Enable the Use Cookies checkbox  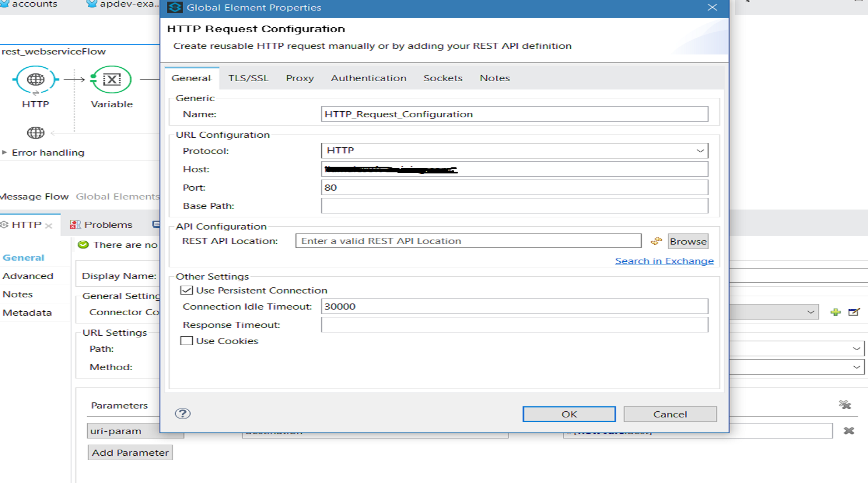tap(187, 341)
